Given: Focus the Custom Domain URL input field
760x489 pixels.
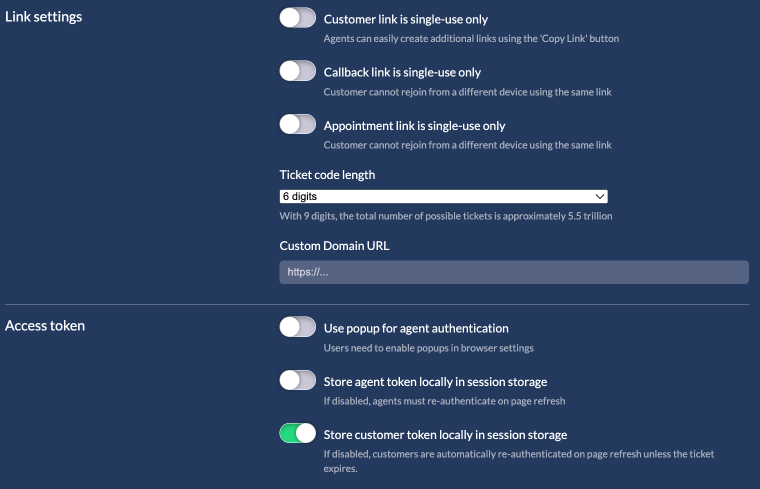Looking at the screenshot, I should point(513,272).
